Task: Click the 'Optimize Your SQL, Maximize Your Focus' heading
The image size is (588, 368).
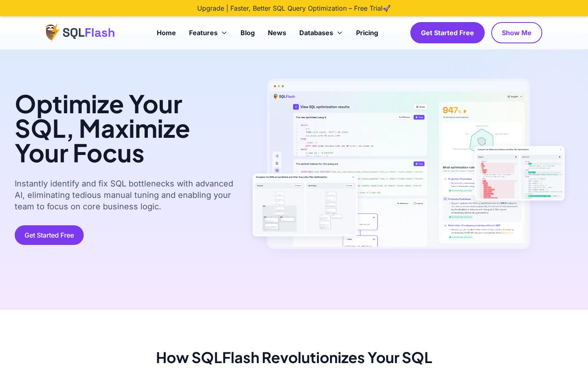Action: (102, 128)
